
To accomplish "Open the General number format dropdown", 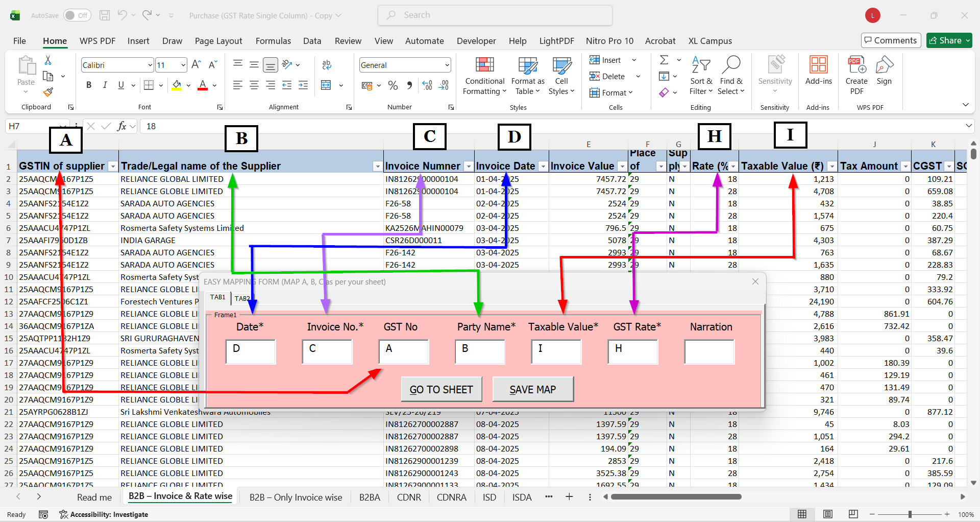I will pyautogui.click(x=447, y=65).
